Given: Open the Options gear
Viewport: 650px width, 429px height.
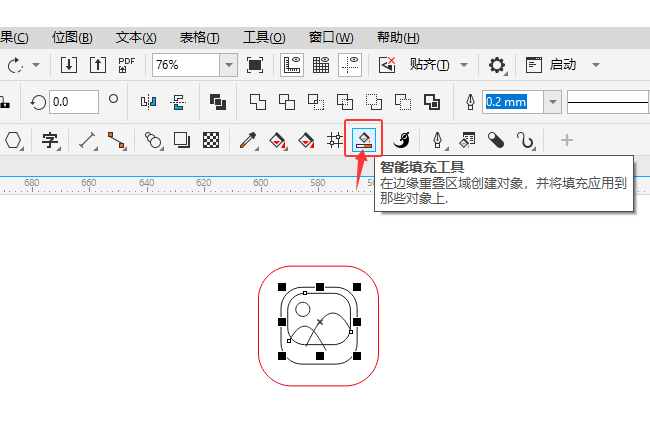Looking at the screenshot, I should point(497,65).
